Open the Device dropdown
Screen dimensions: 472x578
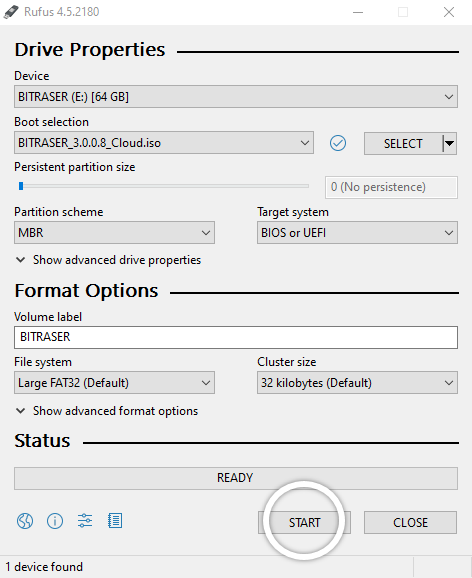236,97
